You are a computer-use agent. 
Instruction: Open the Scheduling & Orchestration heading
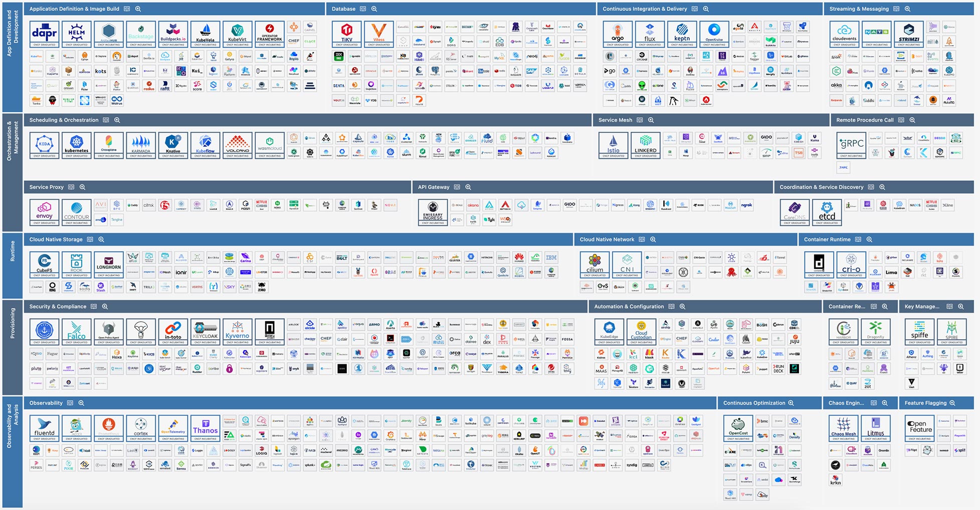point(64,120)
